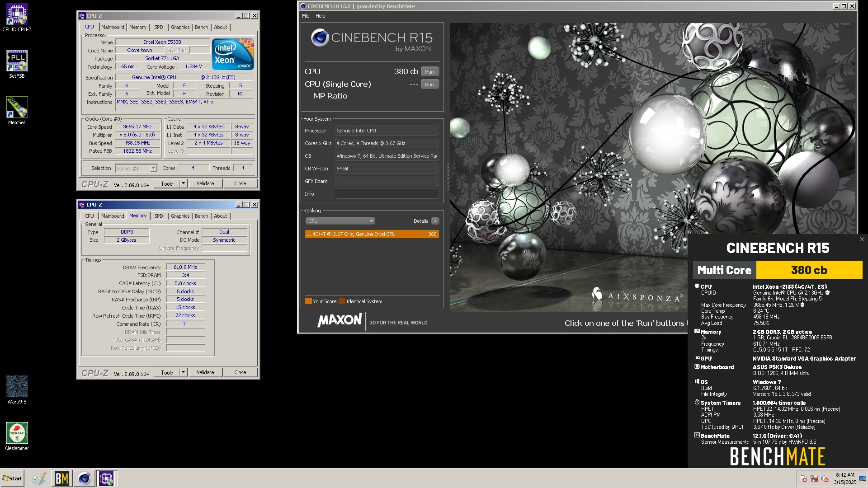The width and height of the screenshot is (868, 488).
Task: Click the taskbar clock showing 8:42 AM
Action: click(x=845, y=479)
